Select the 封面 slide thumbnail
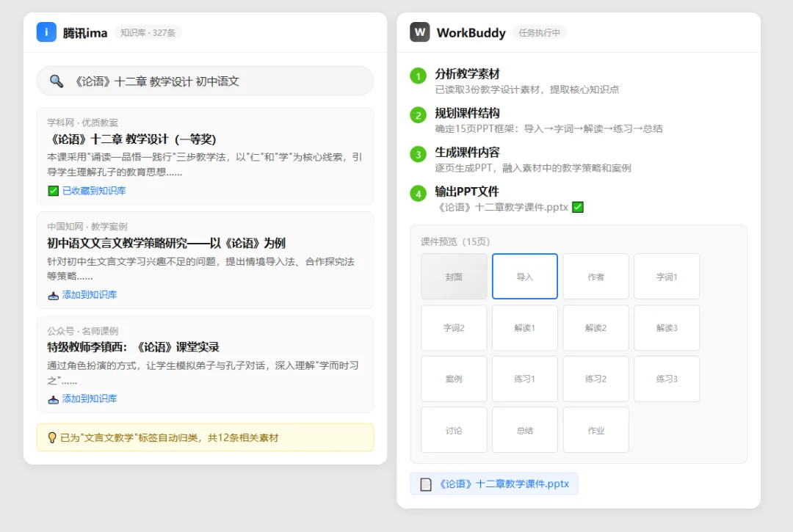This screenshot has height=532, width=793. click(455, 277)
